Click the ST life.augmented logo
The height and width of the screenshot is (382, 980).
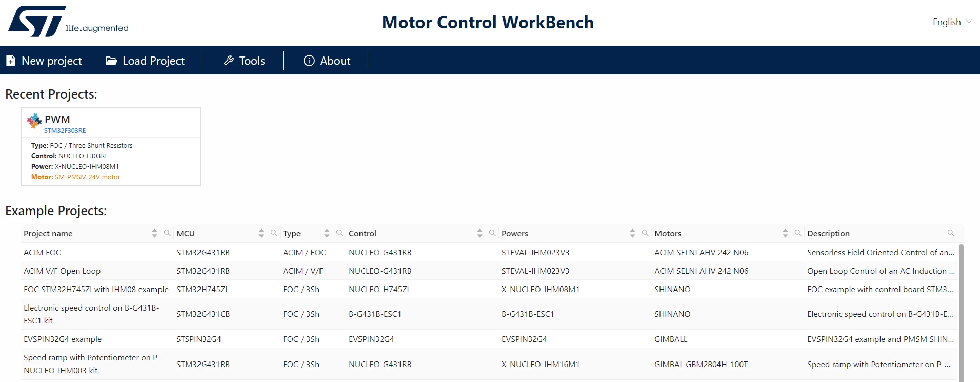click(x=68, y=22)
